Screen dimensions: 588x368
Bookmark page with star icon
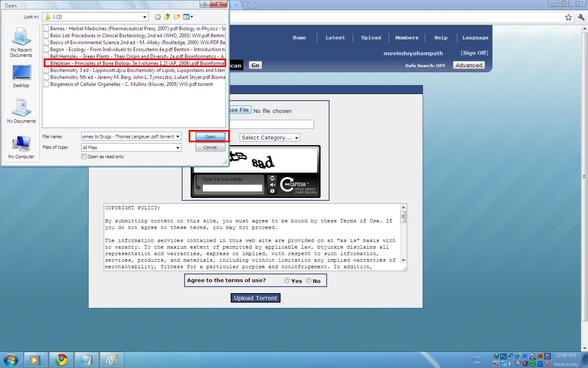[568, 17]
